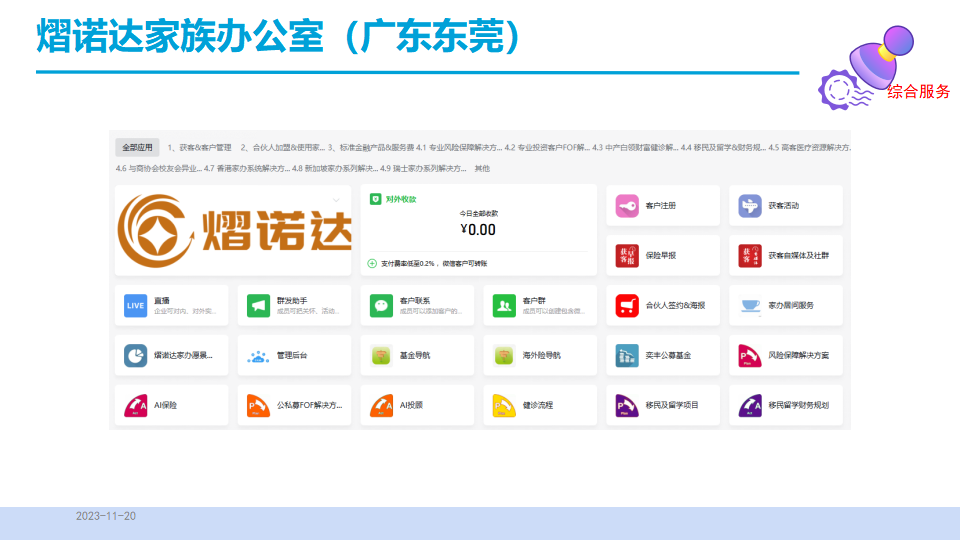Launch the AI投顾 orange icon
The image size is (960, 540).
[x=381, y=405]
